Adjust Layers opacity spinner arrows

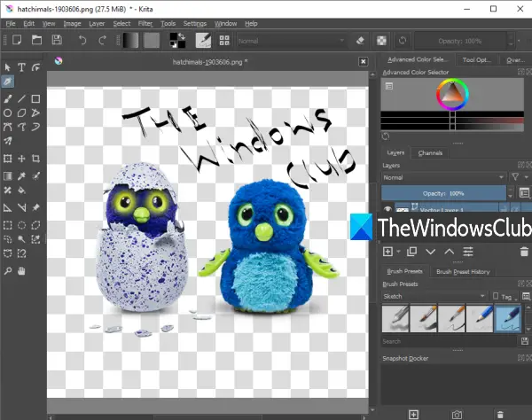tap(510, 193)
